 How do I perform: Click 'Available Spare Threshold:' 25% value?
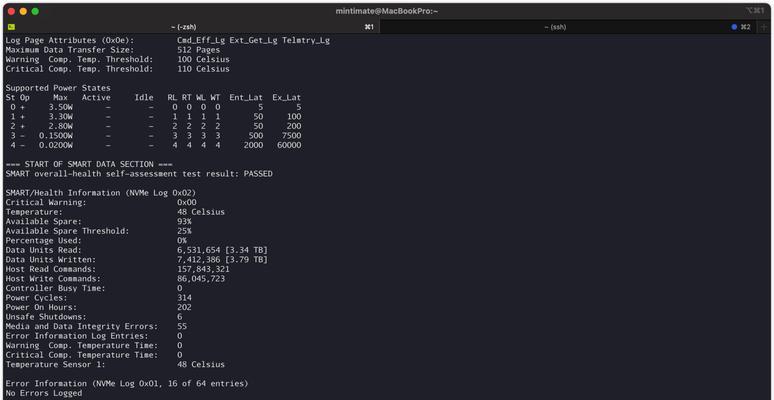tap(184, 231)
